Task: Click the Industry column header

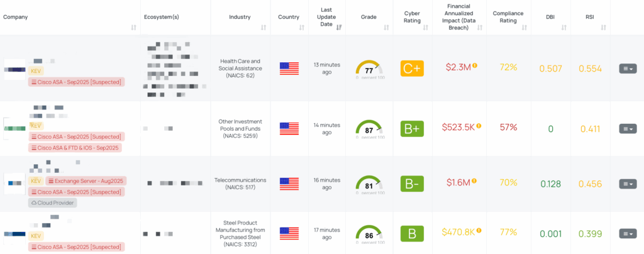Action: pyautogui.click(x=240, y=17)
